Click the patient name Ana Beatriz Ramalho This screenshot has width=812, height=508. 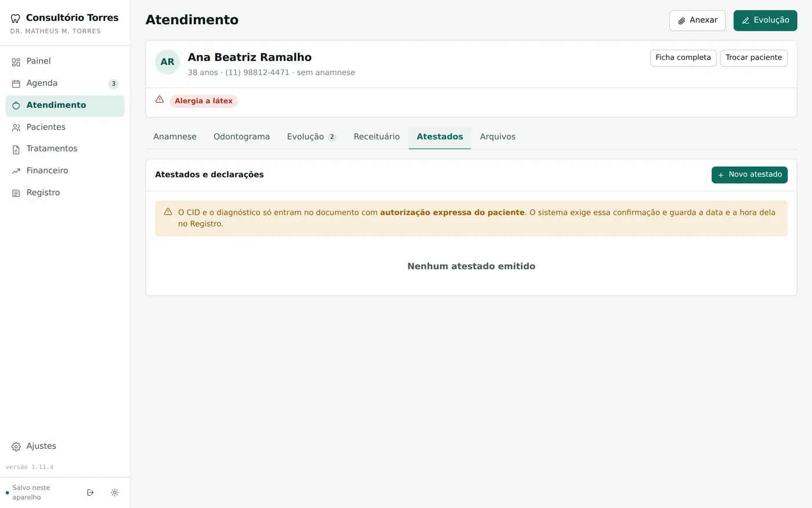tap(249, 57)
